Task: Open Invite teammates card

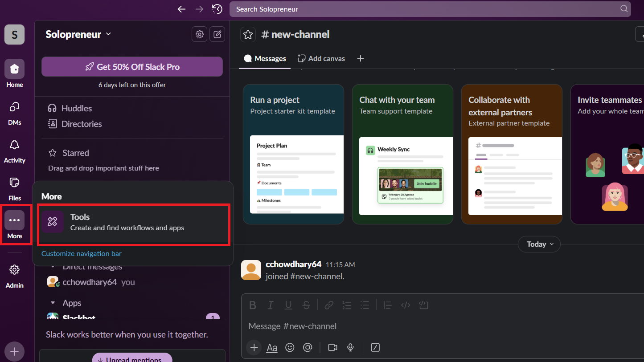Action: 607,154
